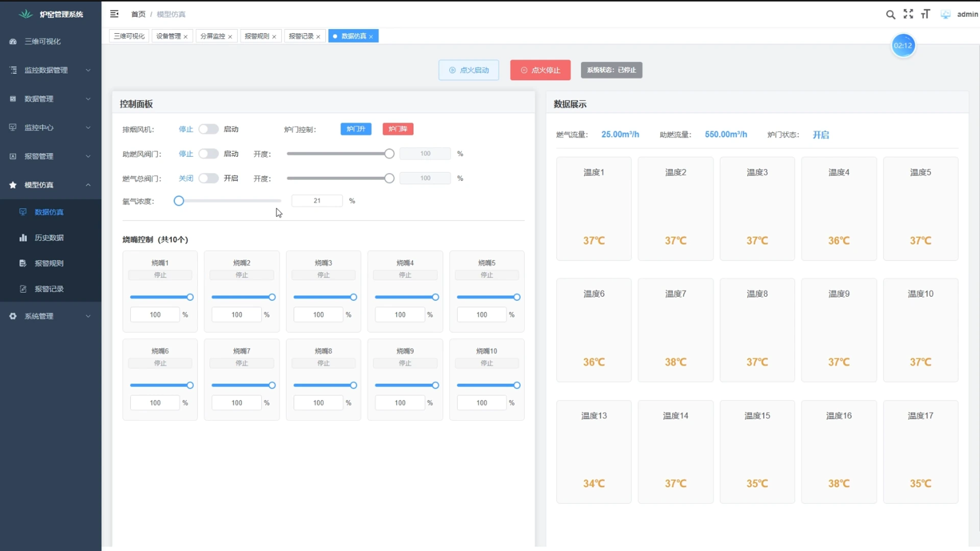The height and width of the screenshot is (551, 980).
Task: Expand the 报警管理 menu chevron
Action: [x=88, y=156]
